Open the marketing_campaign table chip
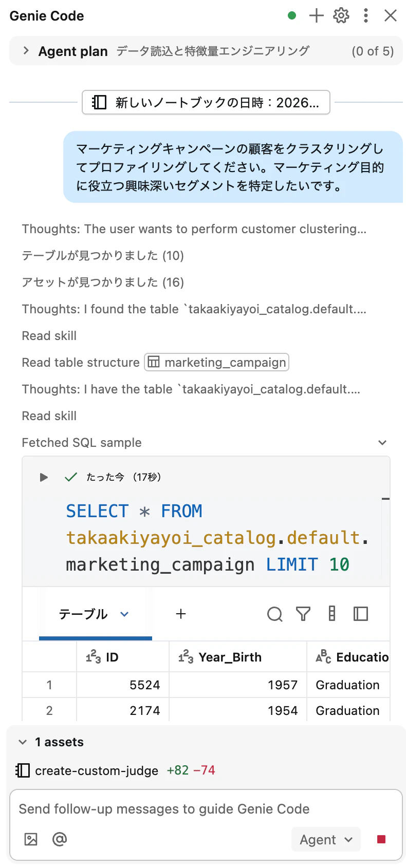406x868 pixels. [x=217, y=362]
